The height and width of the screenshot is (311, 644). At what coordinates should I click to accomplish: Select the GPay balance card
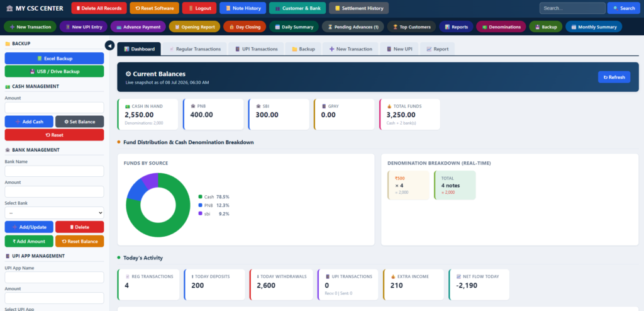pyautogui.click(x=344, y=114)
